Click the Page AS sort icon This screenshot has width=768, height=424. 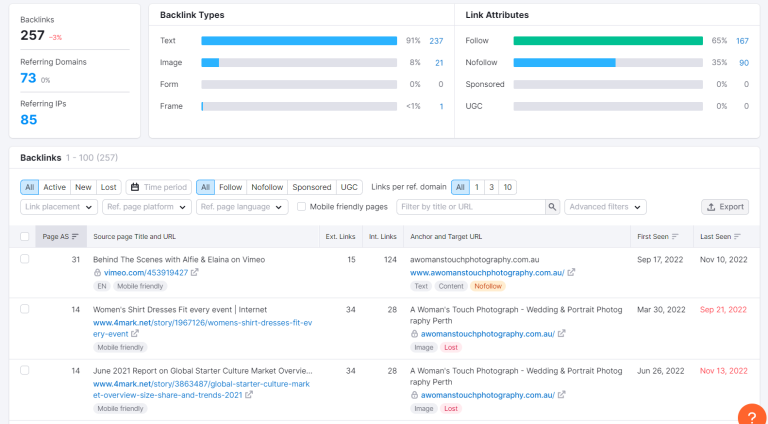click(x=75, y=236)
